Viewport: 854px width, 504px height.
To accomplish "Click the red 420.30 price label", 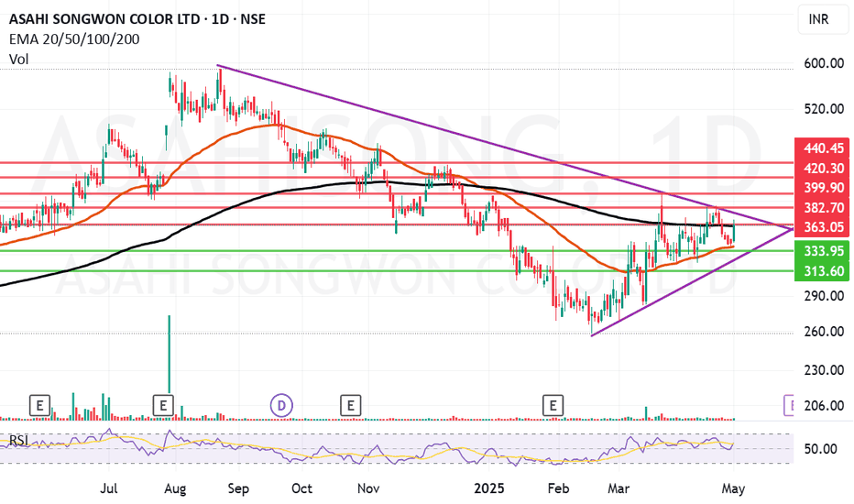I will pos(822,168).
